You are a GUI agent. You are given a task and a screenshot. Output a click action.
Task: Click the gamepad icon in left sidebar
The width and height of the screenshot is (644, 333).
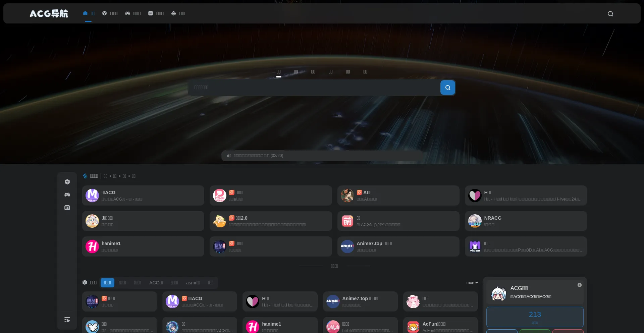pyautogui.click(x=67, y=195)
